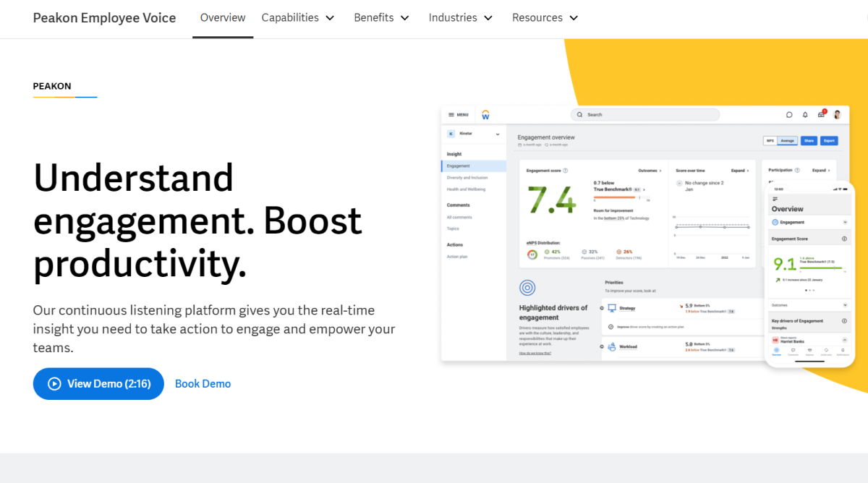The height and width of the screenshot is (483, 868).
Task: Click the True Benchmark score slider bar
Action: click(621, 197)
